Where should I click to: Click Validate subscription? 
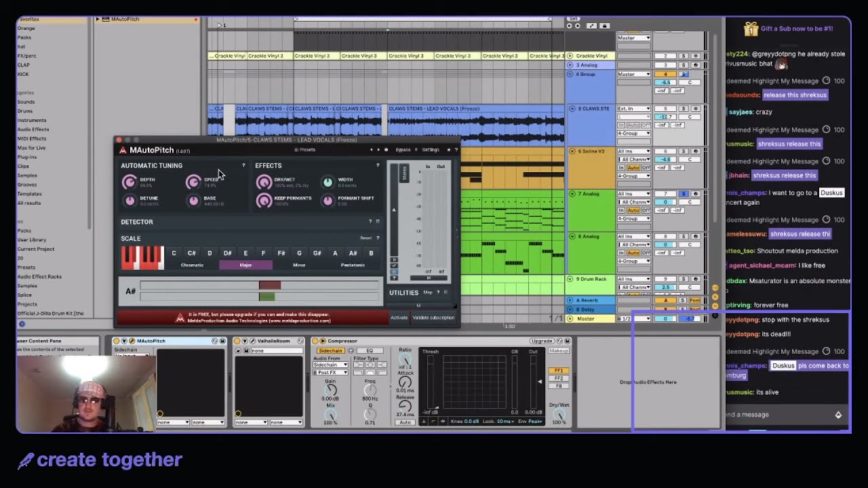[433, 317]
